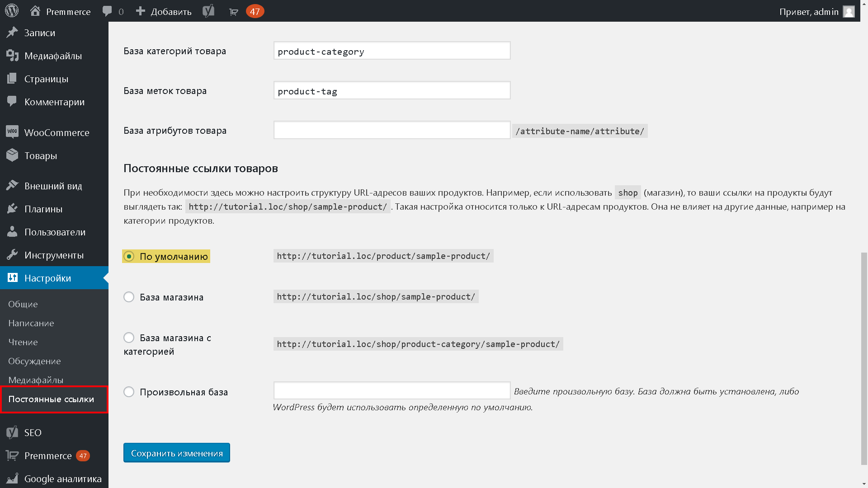868x488 pixels.
Task: Open the Yoast SEO icon in admin bar
Action: [208, 11]
